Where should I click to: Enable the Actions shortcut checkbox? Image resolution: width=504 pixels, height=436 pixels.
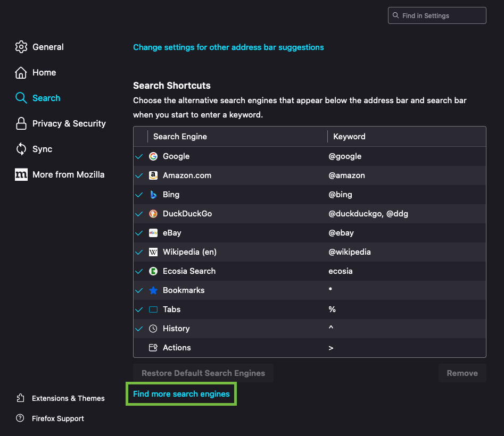(x=139, y=348)
